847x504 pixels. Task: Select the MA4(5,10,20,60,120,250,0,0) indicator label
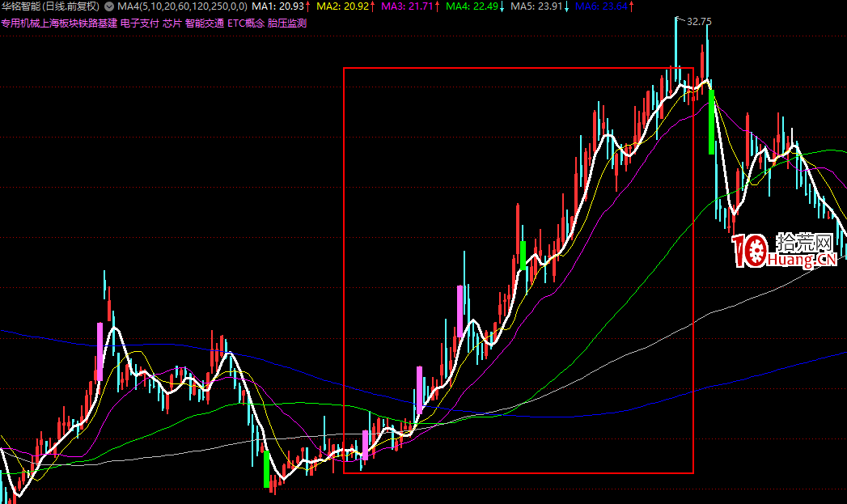click(x=182, y=6)
